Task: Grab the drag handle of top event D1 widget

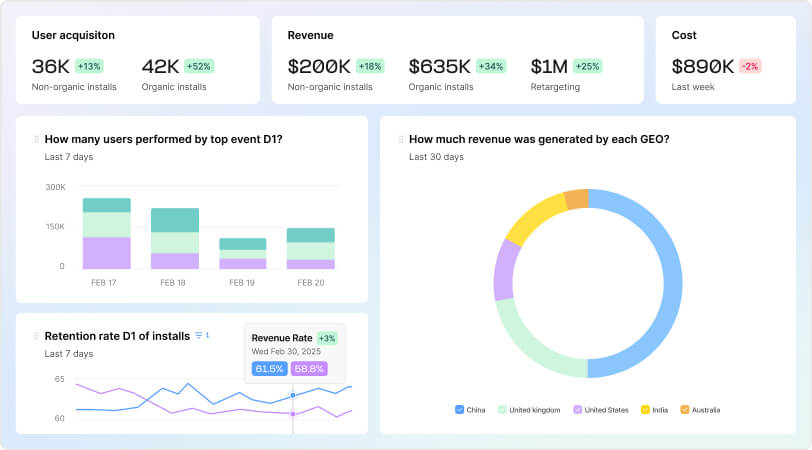Action: tap(36, 139)
